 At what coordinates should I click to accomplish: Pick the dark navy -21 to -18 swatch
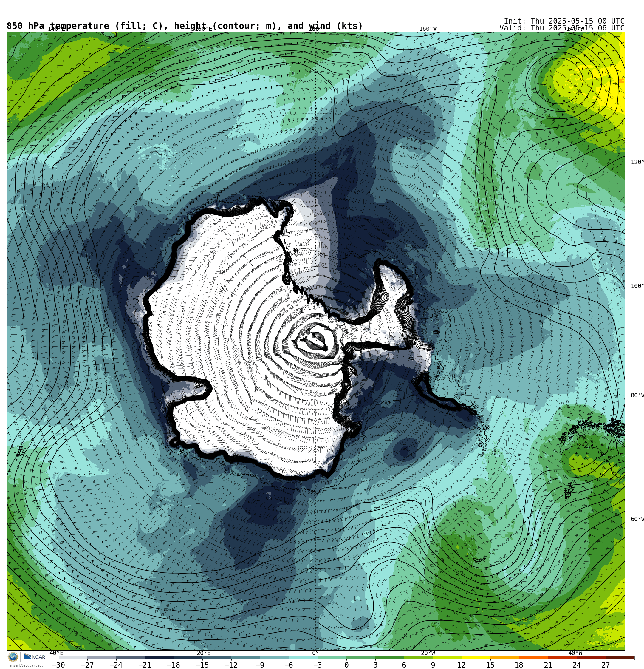pyautogui.click(x=159, y=657)
